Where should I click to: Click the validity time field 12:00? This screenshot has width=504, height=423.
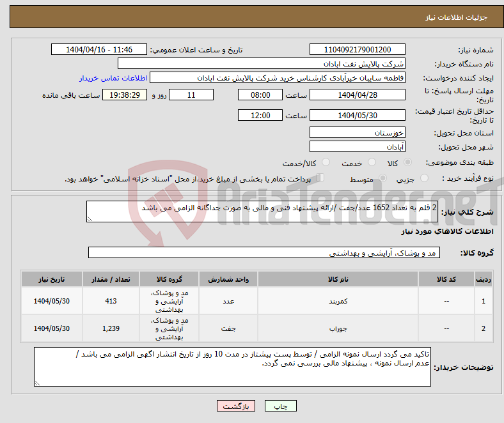pyautogui.click(x=260, y=115)
